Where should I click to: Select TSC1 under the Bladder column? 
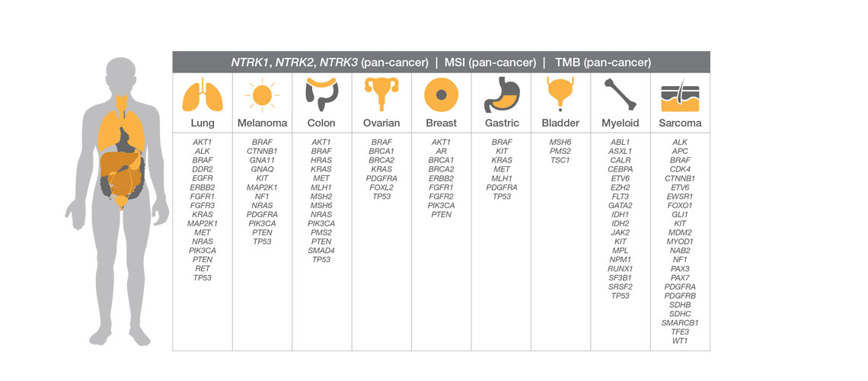[x=560, y=160]
